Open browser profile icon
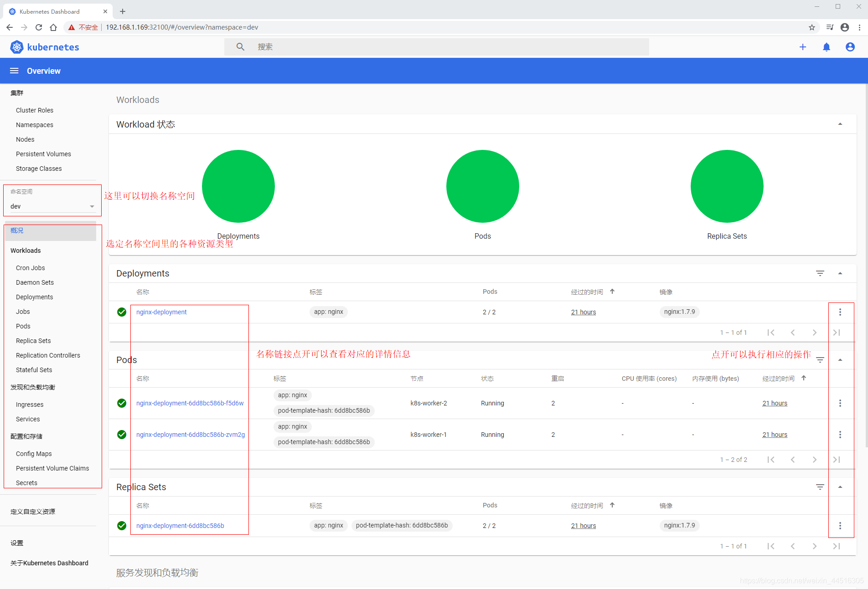 (845, 27)
